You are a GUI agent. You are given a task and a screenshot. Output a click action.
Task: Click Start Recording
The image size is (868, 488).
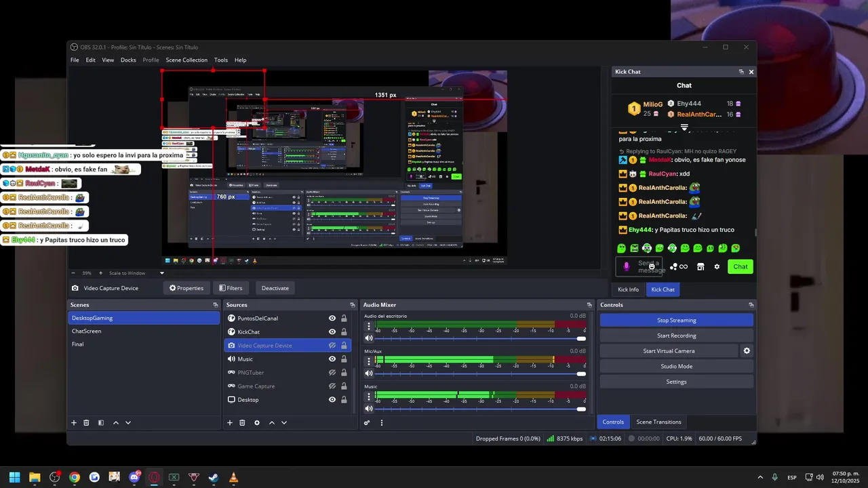coord(677,335)
